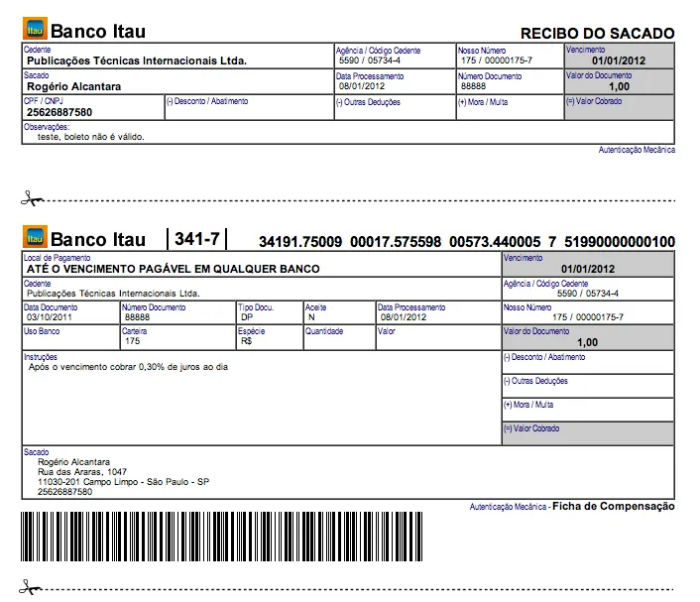Click the scissors icon below the barcode
This screenshot has width=700, height=602.
pos(31,587)
